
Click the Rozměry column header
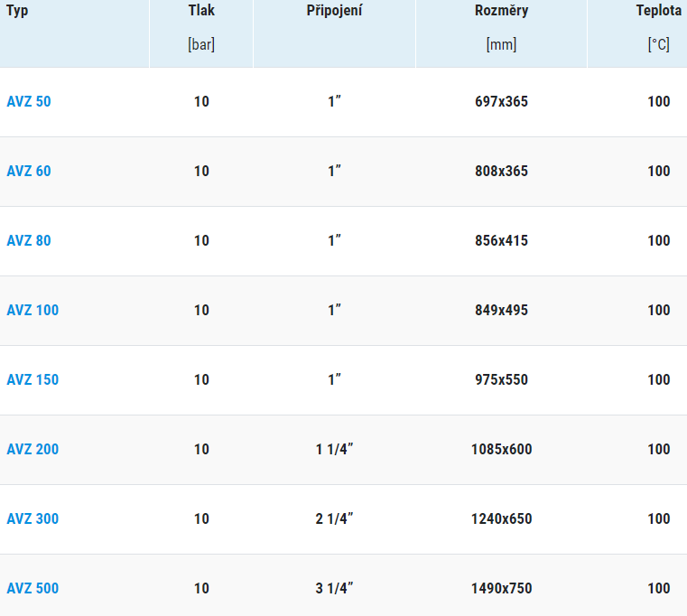(501, 11)
